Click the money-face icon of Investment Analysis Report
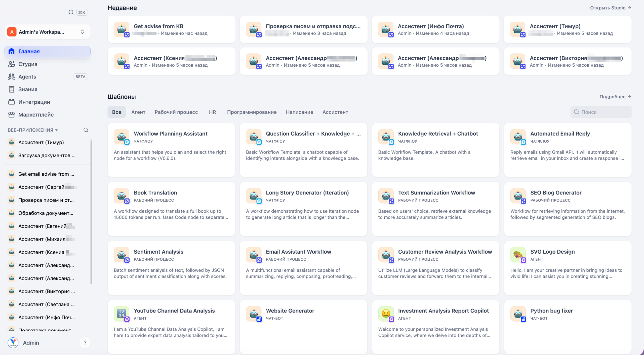Viewport: 644px width, 355px height. tap(386, 314)
